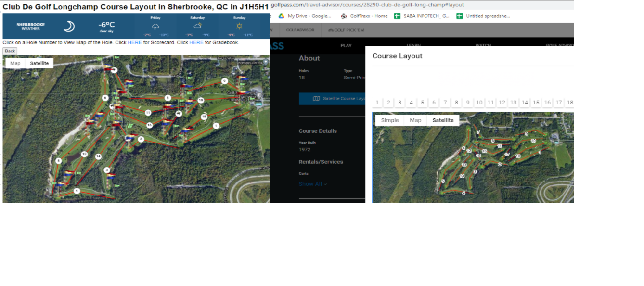Select hole 13 button in Course Layout
The image size is (644, 286).
click(x=514, y=103)
